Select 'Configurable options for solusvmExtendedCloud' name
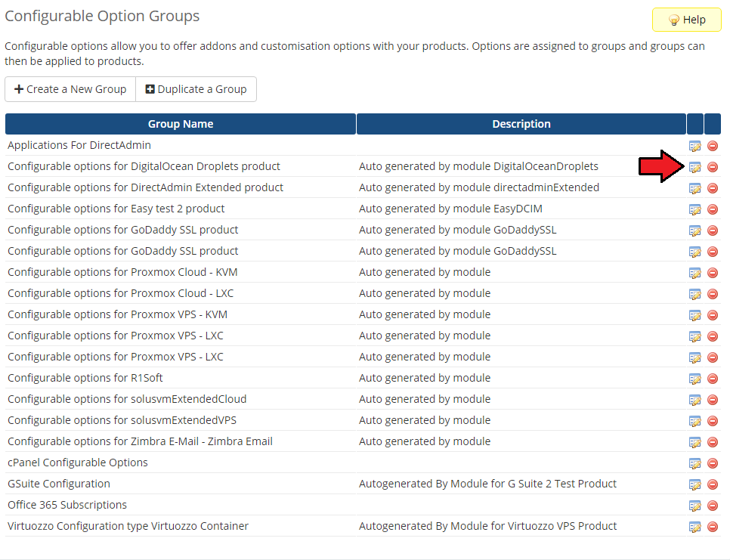The width and height of the screenshot is (730, 560). (x=127, y=399)
